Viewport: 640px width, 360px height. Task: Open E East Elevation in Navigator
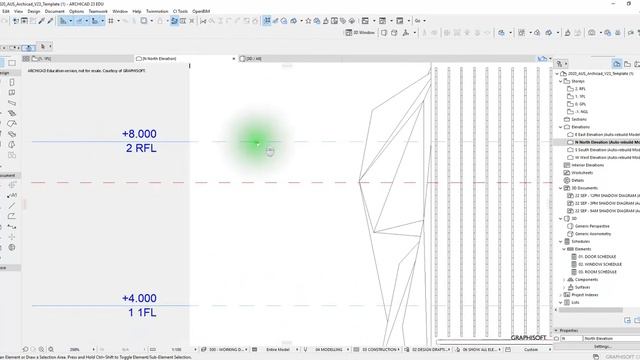tap(604, 135)
